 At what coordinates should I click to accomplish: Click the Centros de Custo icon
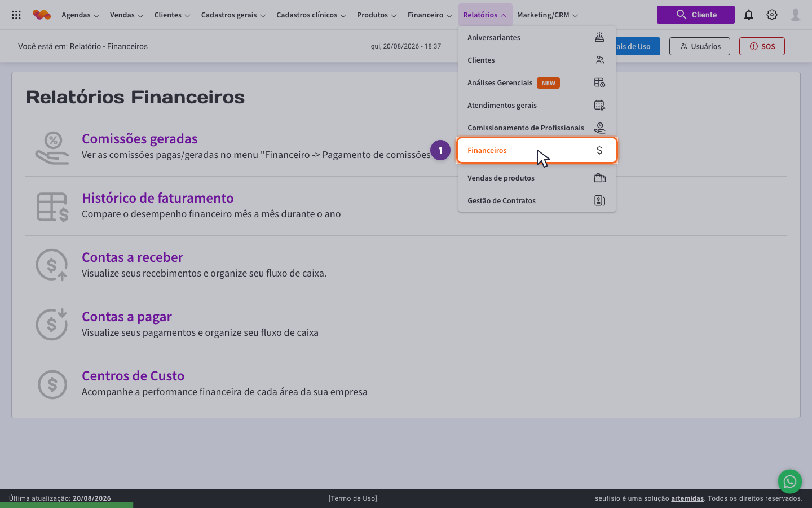52,384
